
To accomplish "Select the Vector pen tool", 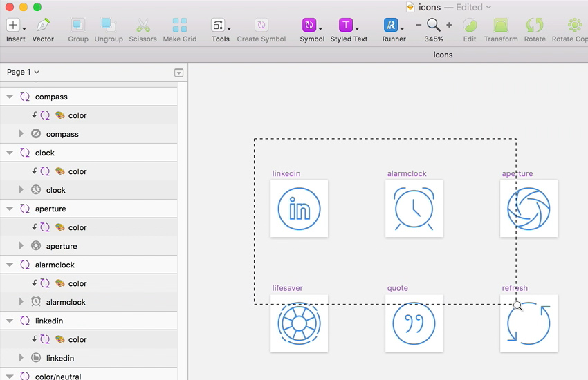I will 43,26.
